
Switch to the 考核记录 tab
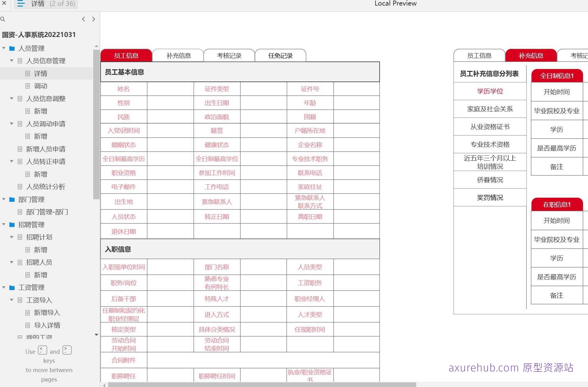tap(229, 55)
